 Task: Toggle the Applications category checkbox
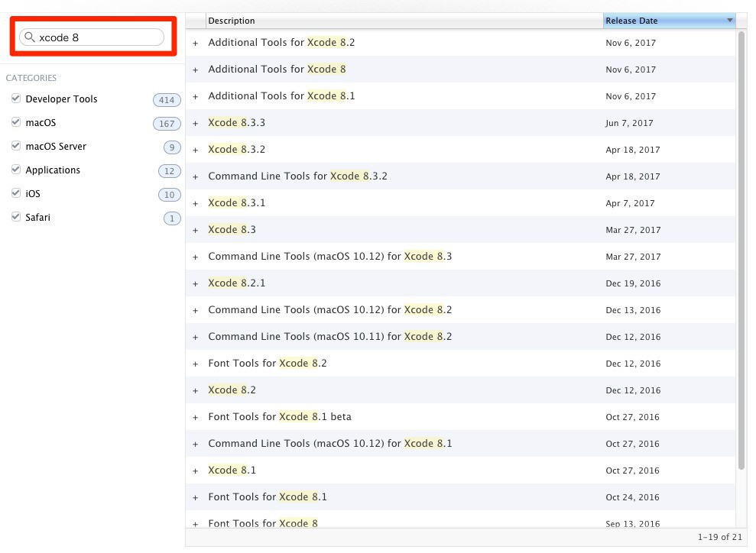pyautogui.click(x=16, y=169)
